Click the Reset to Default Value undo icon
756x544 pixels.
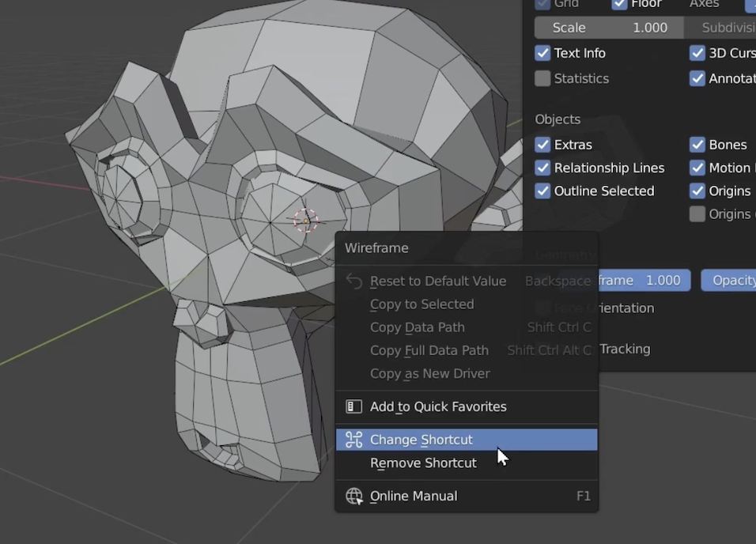coord(354,281)
